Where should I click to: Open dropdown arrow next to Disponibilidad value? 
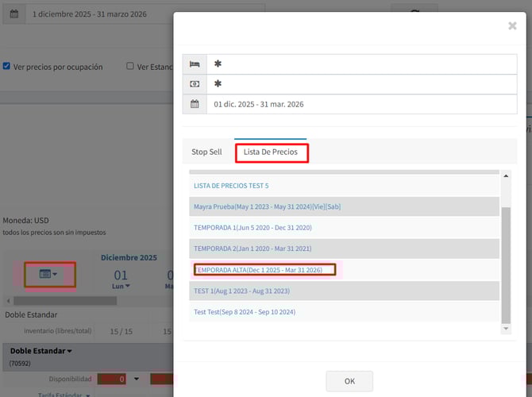[136, 380]
